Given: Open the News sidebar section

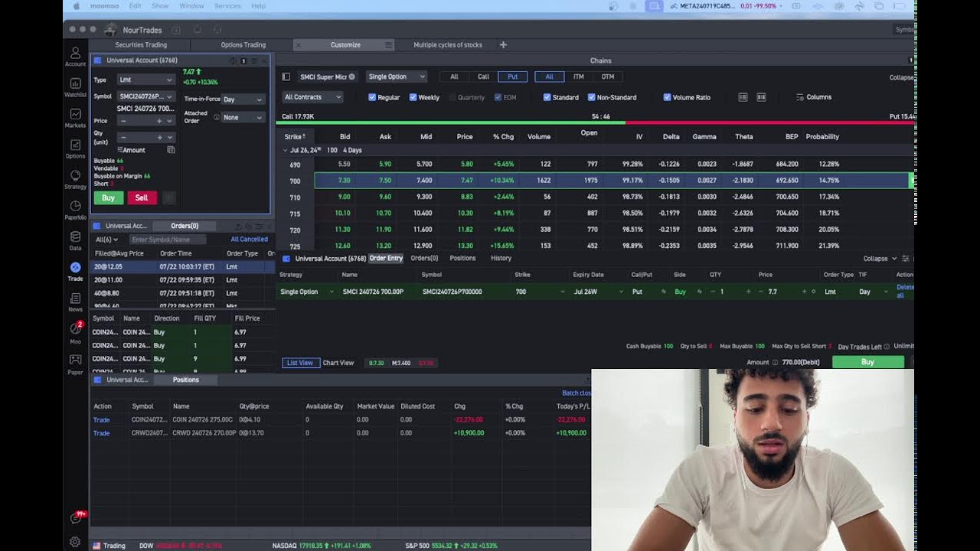Looking at the screenshot, I should 75,302.
